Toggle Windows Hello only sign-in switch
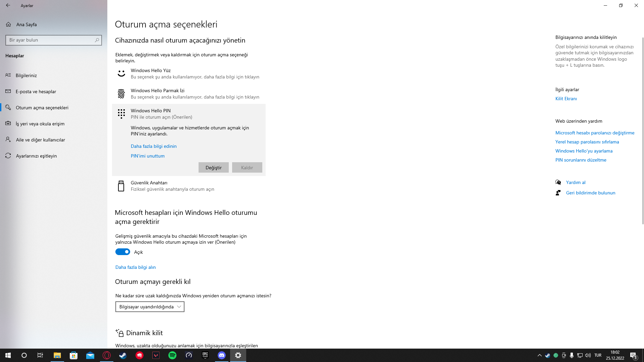The image size is (644, 362). [x=123, y=252]
